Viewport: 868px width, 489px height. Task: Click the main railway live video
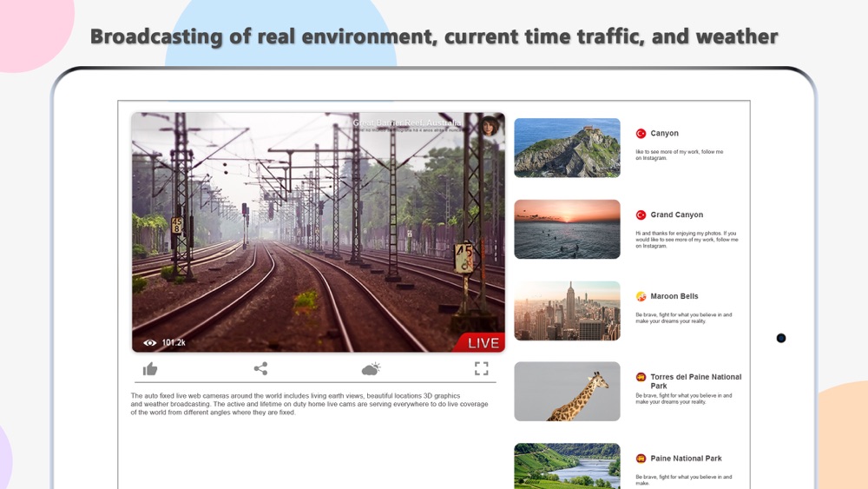click(319, 232)
